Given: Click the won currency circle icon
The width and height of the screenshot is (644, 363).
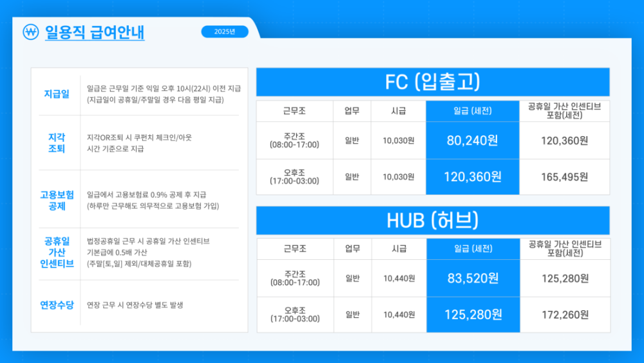Looking at the screenshot, I should (x=31, y=32).
